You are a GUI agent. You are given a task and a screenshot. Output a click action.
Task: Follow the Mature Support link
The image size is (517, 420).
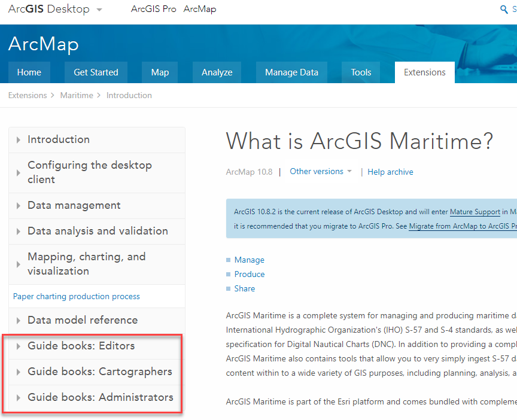pyautogui.click(x=475, y=211)
